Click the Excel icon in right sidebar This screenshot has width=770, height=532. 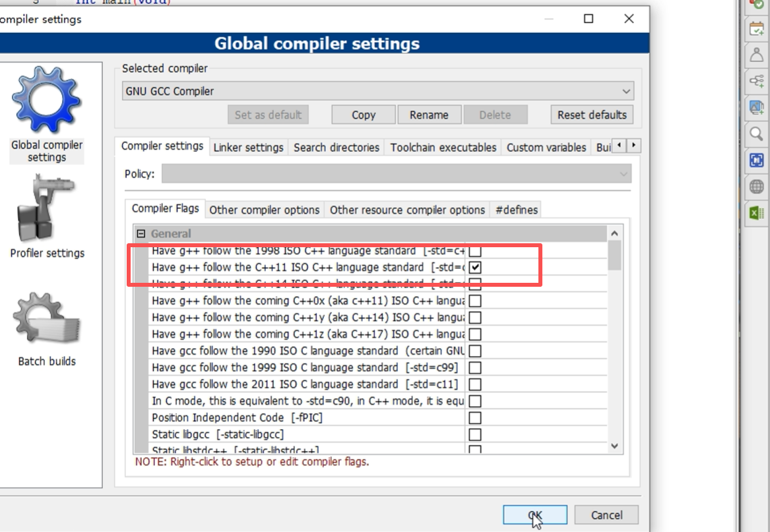click(x=757, y=213)
